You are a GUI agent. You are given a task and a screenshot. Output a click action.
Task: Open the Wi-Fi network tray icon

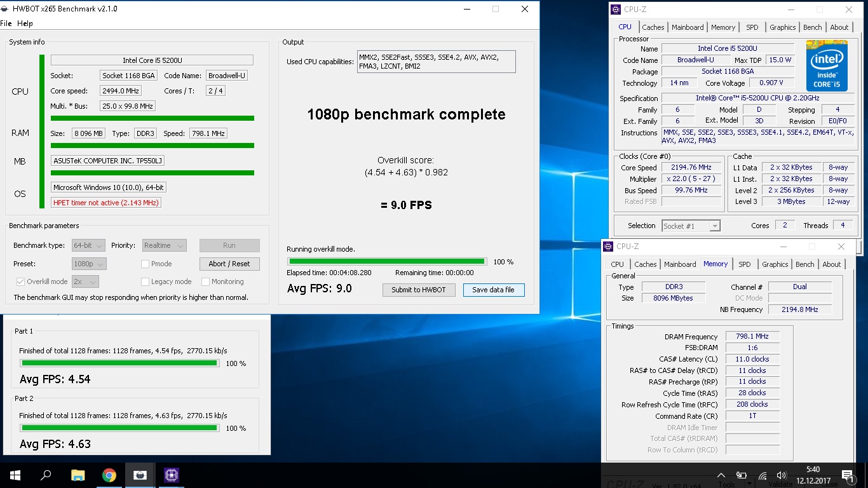pyautogui.click(x=763, y=475)
